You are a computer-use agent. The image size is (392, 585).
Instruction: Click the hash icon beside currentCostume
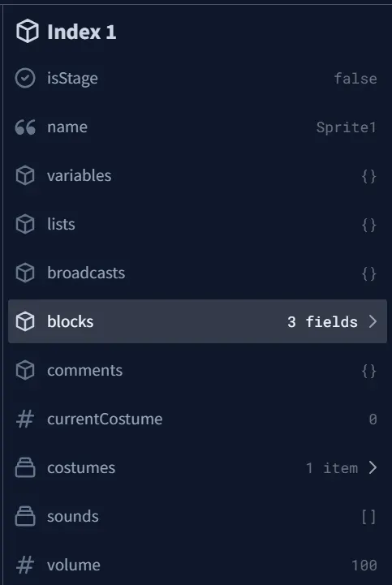click(x=25, y=419)
